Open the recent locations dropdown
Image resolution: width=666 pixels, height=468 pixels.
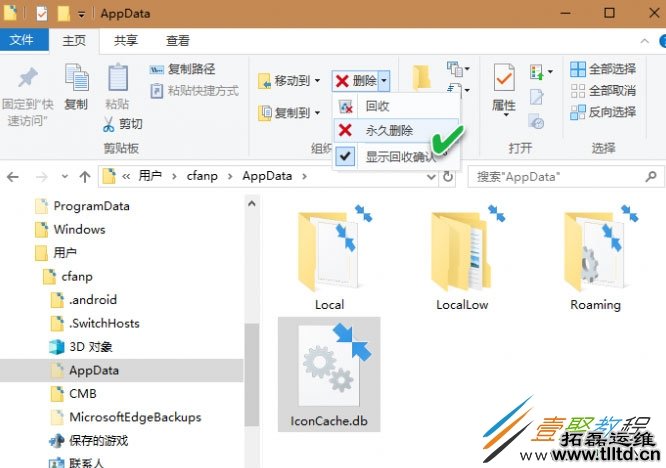[65, 177]
